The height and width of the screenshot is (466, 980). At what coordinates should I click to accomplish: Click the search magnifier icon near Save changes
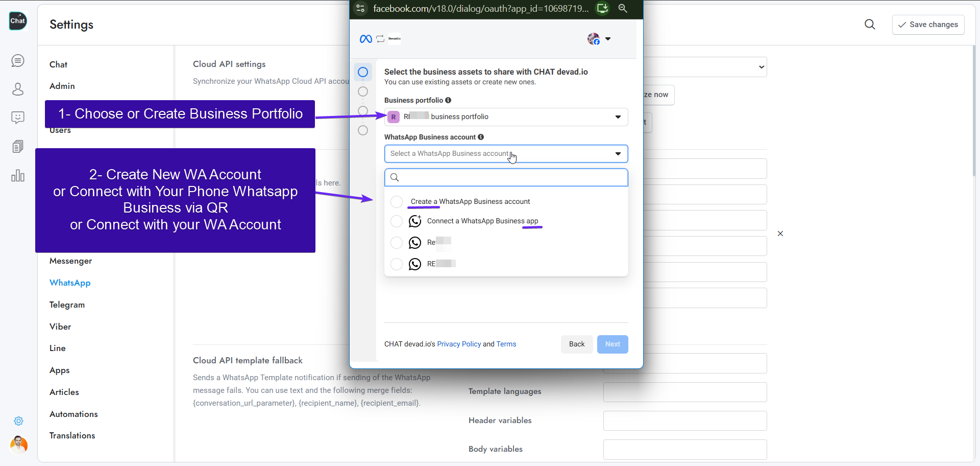coord(870,25)
